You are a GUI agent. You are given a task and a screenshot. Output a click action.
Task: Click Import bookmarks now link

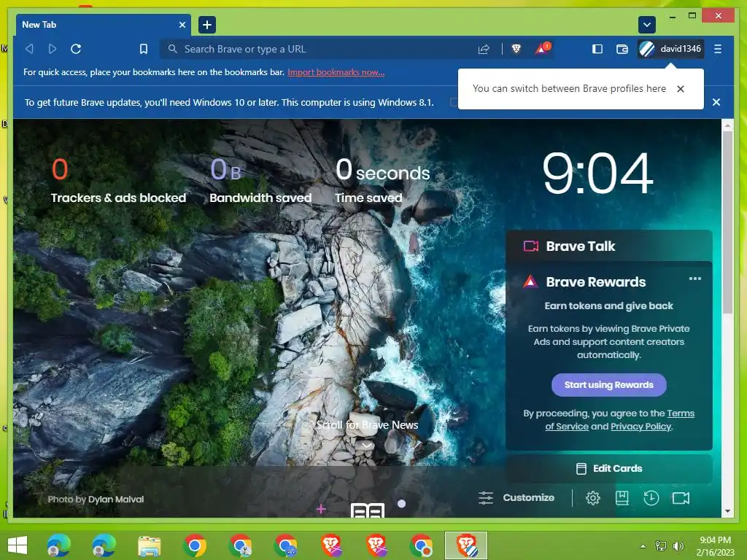pyautogui.click(x=336, y=72)
